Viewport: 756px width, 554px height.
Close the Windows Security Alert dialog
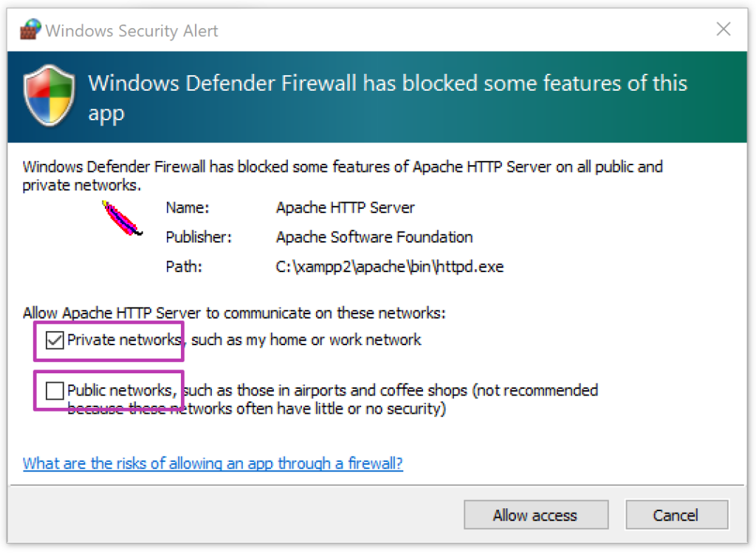point(724,30)
